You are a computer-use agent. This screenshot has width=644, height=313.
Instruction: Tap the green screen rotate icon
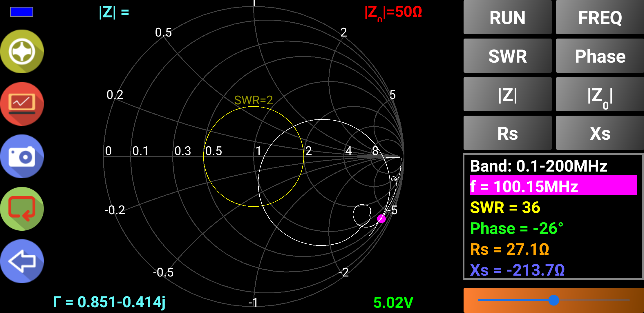point(22,209)
